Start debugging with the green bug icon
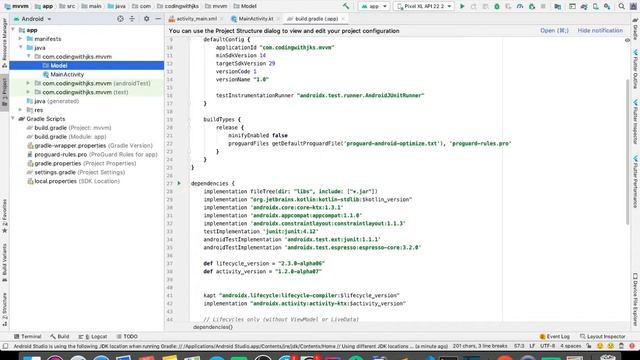This screenshot has width=640, height=360. point(497,6)
